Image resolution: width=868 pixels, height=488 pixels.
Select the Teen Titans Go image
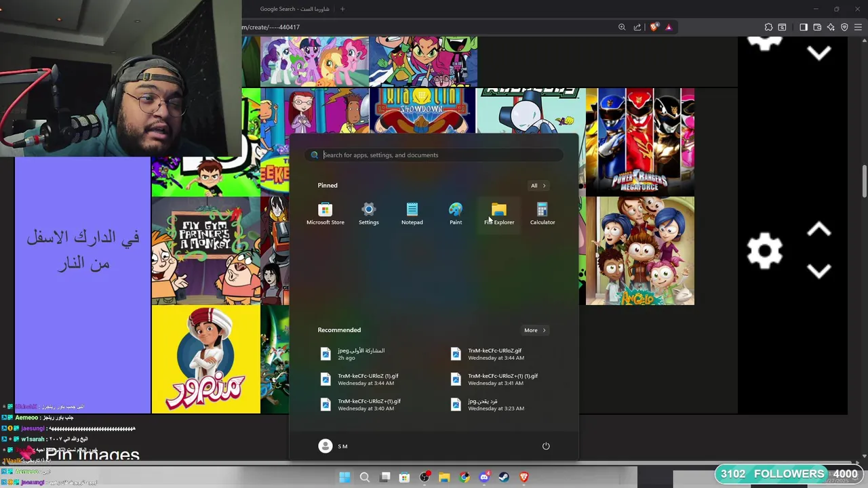[x=423, y=62]
